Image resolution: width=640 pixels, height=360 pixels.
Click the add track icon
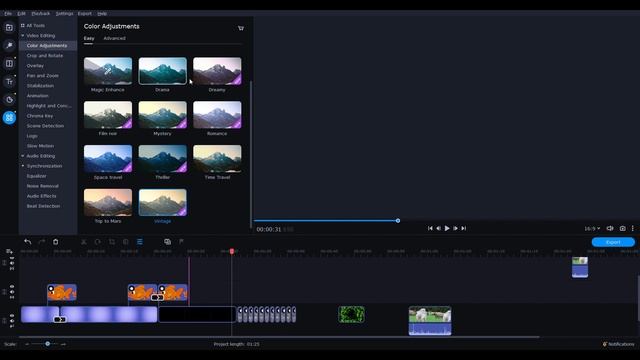tap(9, 251)
